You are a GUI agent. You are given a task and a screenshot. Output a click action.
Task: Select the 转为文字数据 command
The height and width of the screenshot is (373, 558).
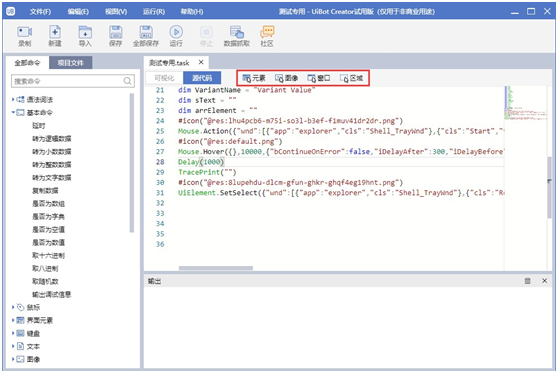(x=52, y=177)
